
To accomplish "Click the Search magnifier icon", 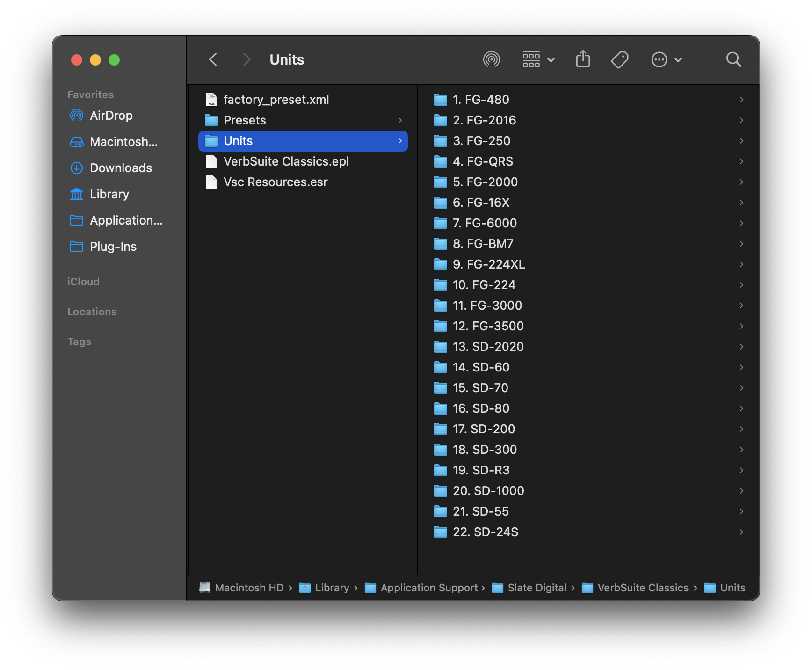I will (x=733, y=60).
